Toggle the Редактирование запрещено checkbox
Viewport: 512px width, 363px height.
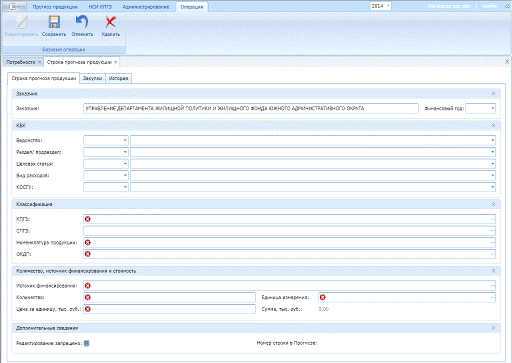(86, 343)
